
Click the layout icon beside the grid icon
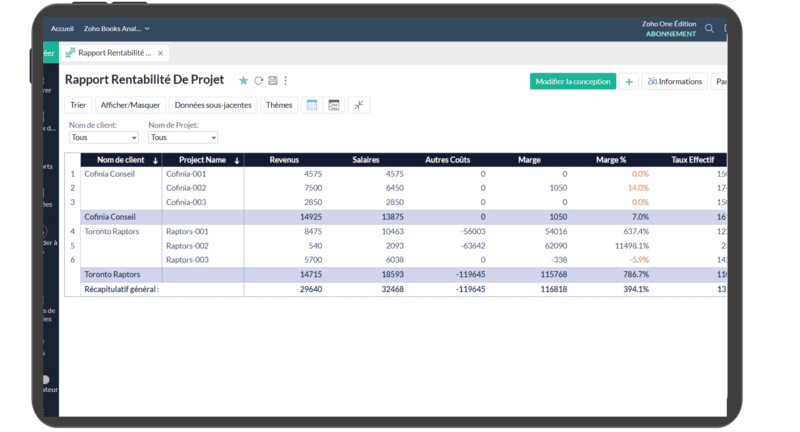[334, 105]
